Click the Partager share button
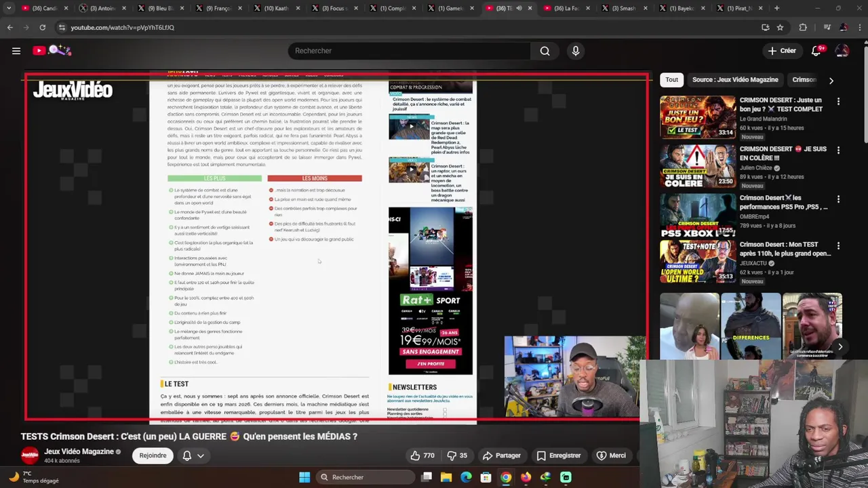The image size is (868, 488). [x=501, y=455]
